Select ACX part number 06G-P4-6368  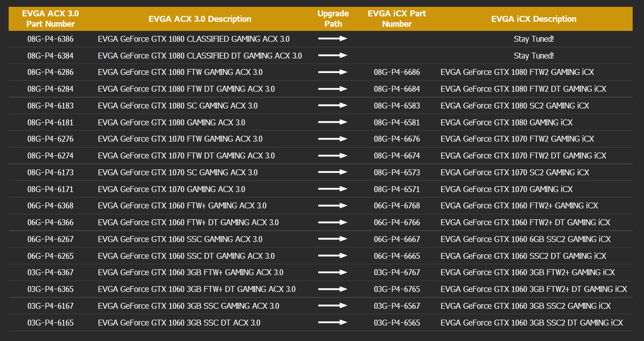point(50,206)
